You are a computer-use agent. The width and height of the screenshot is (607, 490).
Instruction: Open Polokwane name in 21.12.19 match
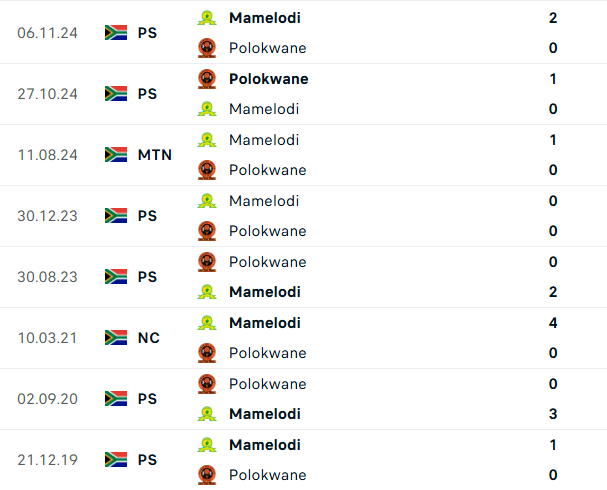267,475
